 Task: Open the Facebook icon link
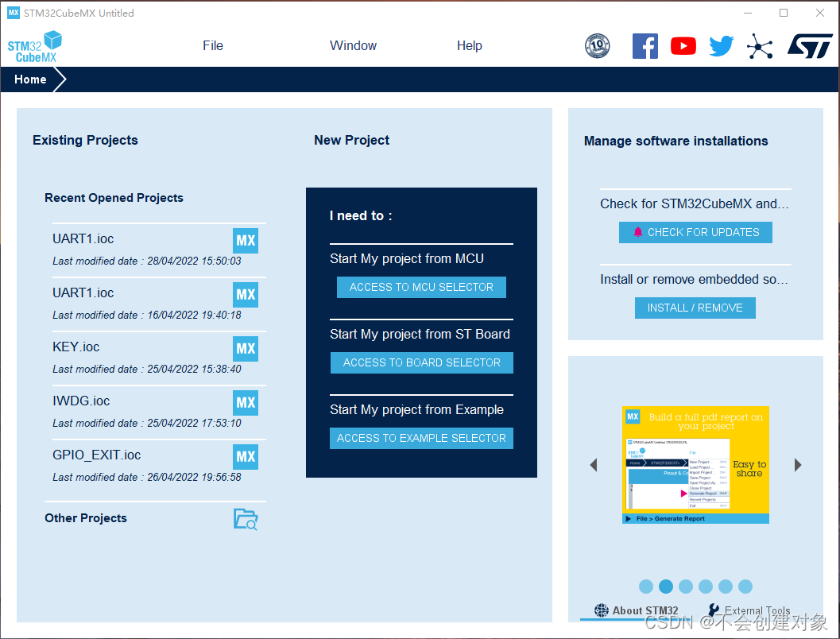click(x=645, y=46)
